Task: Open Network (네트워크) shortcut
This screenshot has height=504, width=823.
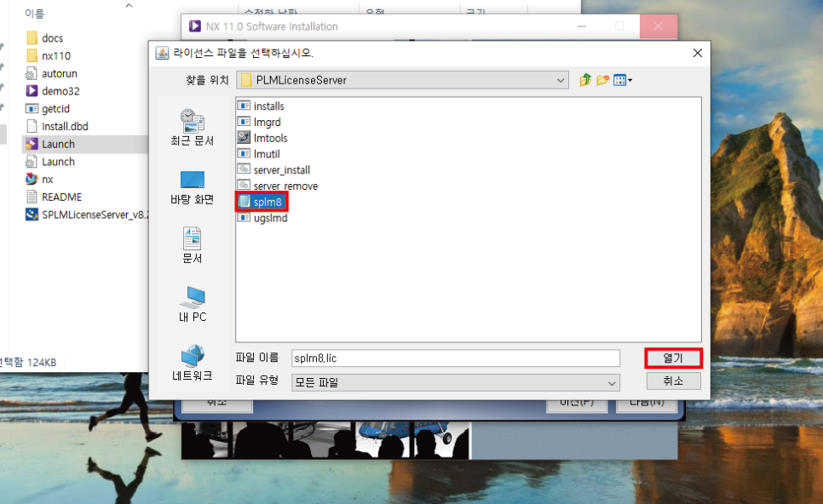Action: tap(192, 363)
